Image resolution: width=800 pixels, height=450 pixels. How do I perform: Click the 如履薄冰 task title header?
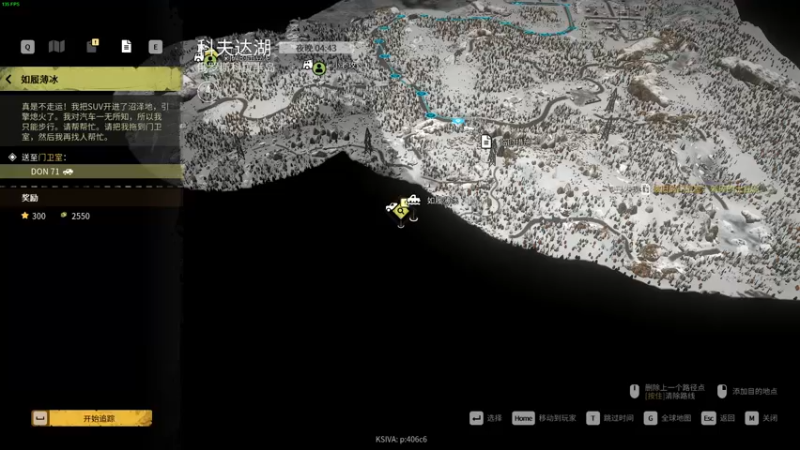tap(39, 80)
